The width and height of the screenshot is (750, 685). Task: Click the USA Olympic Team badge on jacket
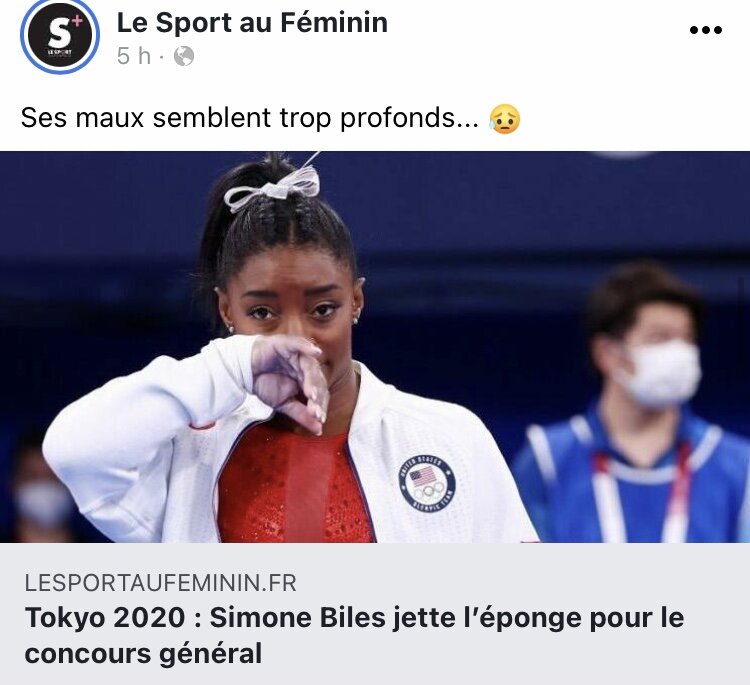(x=427, y=482)
